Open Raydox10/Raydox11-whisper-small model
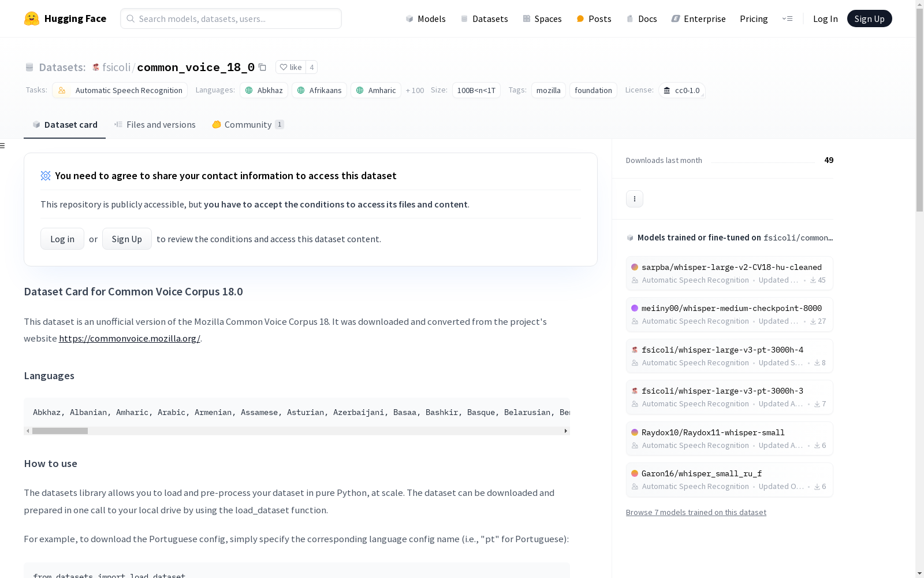The height and width of the screenshot is (578, 924). tap(729, 439)
